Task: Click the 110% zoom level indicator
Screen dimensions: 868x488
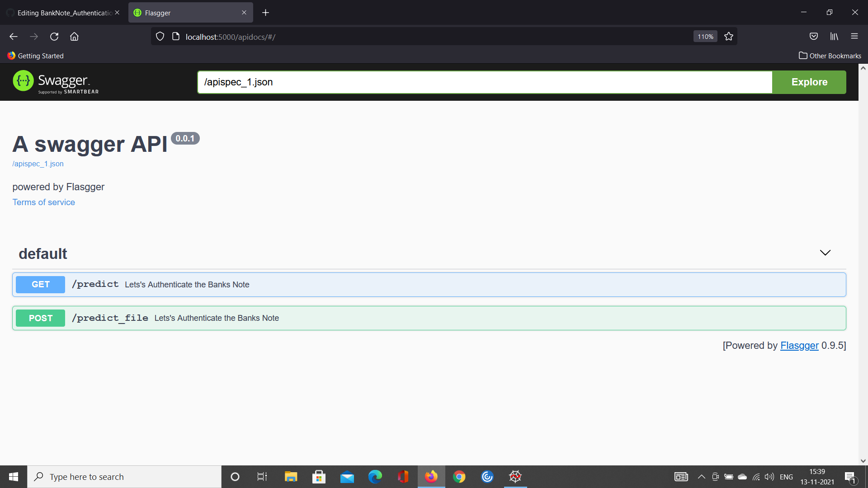Action: coord(705,37)
